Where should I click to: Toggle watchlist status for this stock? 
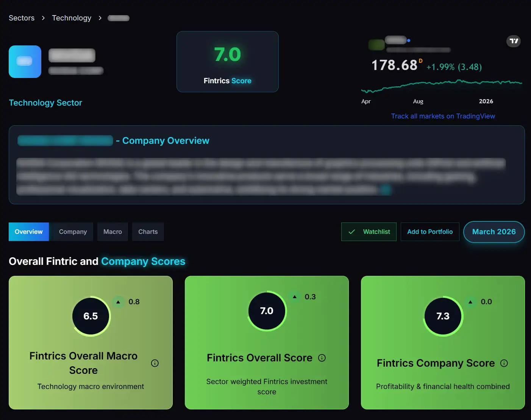point(369,232)
